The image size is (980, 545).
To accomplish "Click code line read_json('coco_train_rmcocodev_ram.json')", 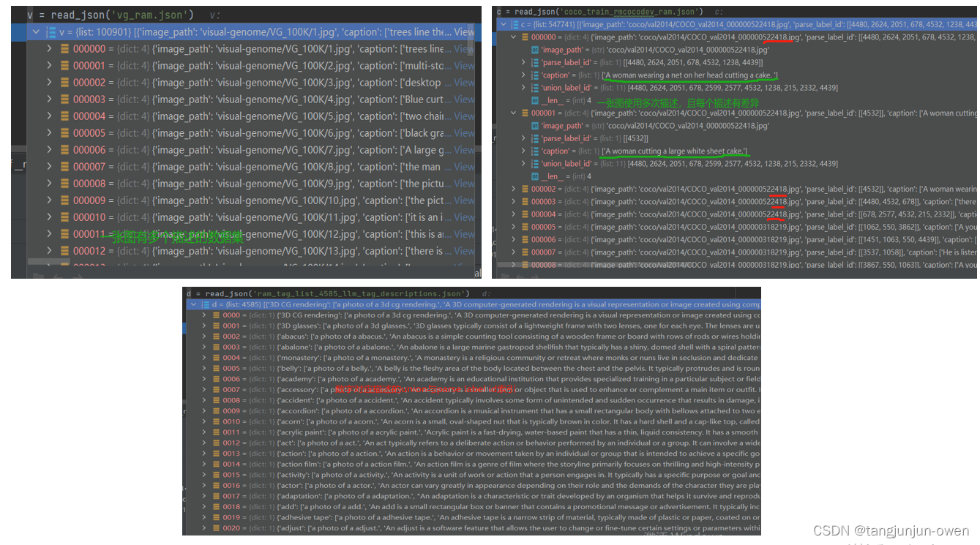I will [x=599, y=11].
